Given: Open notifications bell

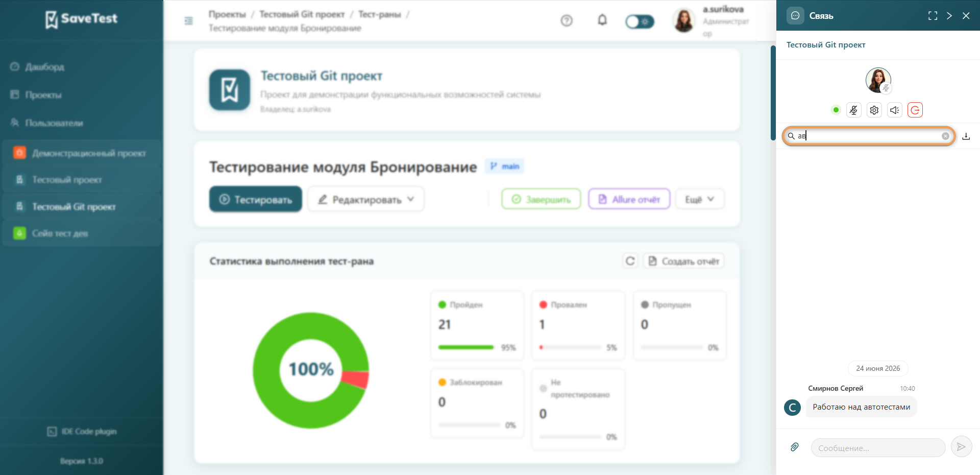Looking at the screenshot, I should [x=602, y=20].
